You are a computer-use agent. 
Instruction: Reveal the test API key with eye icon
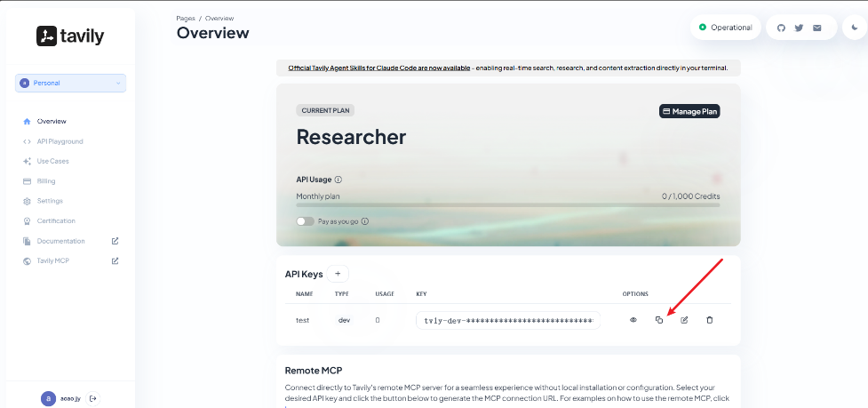click(x=633, y=320)
